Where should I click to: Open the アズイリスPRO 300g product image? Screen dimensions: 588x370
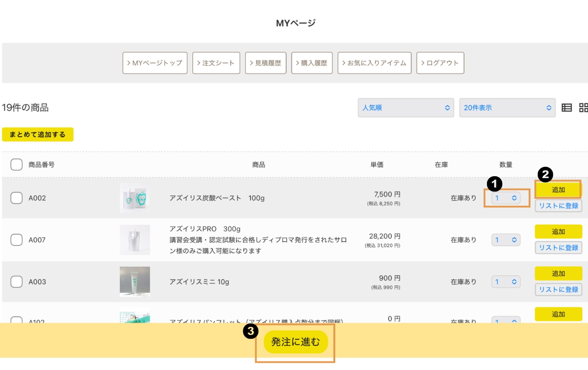pos(135,240)
